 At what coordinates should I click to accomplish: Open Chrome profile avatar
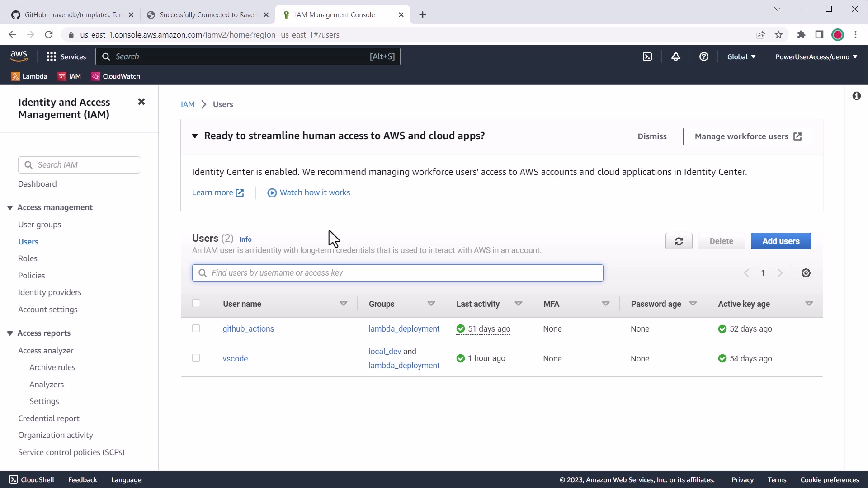(838, 35)
